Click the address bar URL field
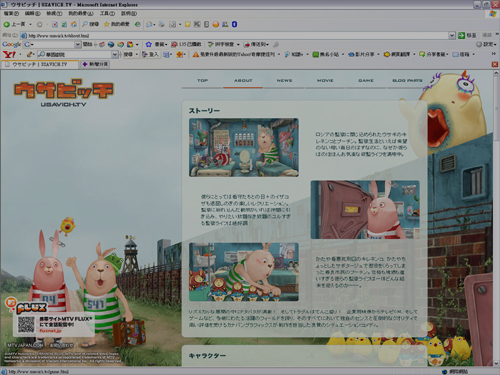The width and height of the screenshot is (500, 375). 234,35
